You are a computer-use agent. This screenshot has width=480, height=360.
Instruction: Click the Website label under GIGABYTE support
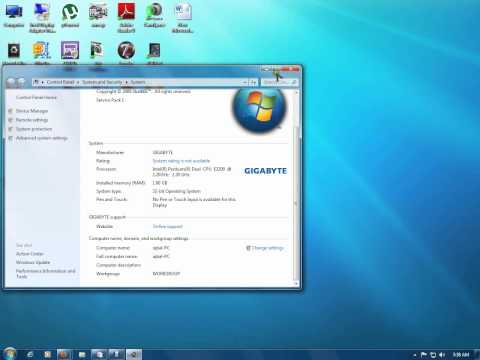click(x=105, y=226)
